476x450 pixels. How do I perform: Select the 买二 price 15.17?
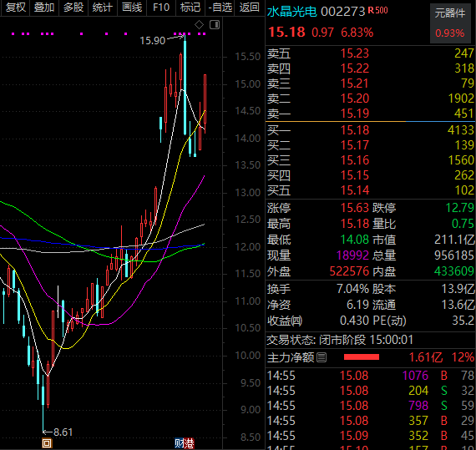354,145
